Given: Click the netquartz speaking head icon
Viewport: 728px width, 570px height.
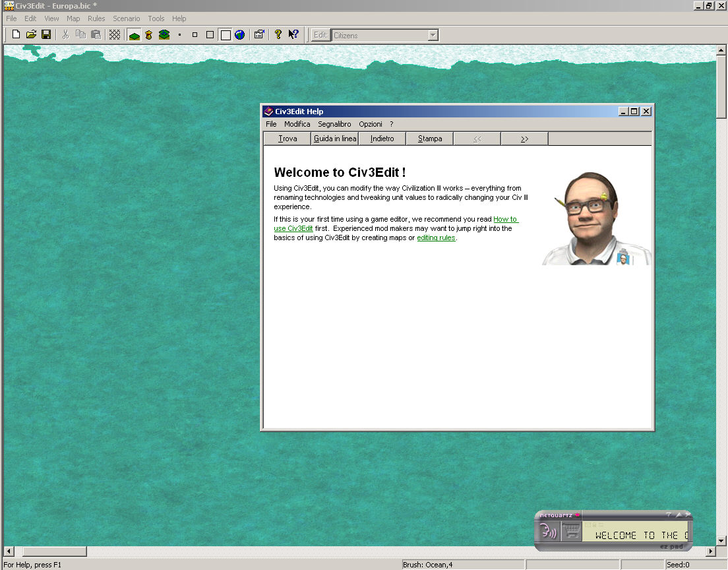Looking at the screenshot, I should (x=549, y=531).
